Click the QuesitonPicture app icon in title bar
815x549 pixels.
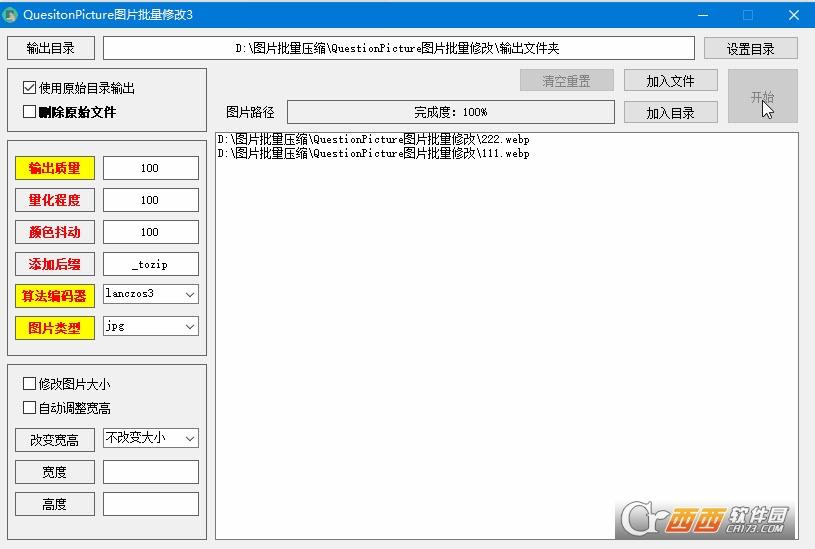[10, 15]
